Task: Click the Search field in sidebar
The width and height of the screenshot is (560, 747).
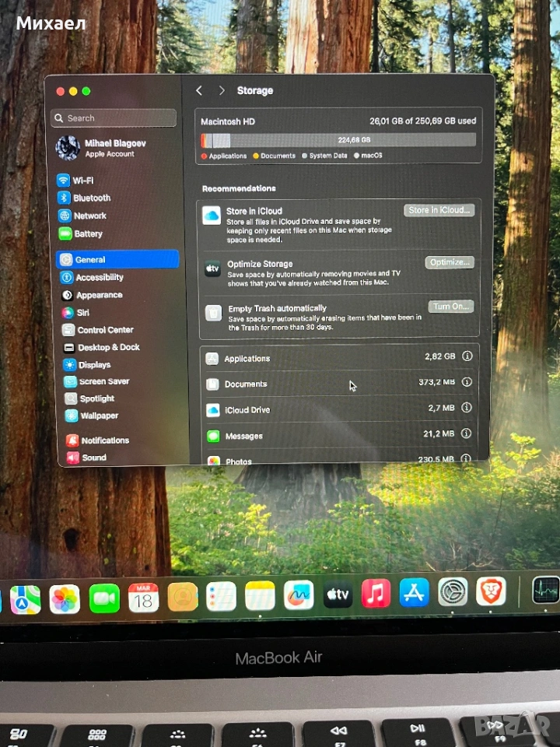Action: (114, 117)
